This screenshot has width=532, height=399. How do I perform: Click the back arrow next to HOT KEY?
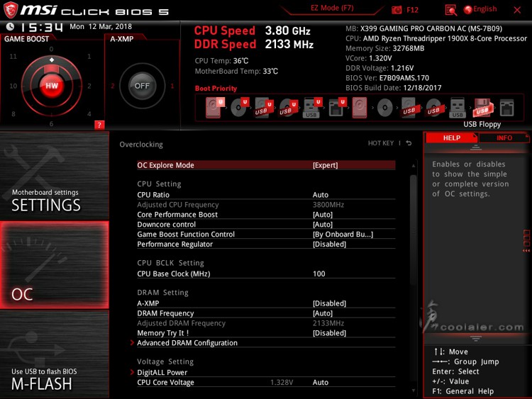coord(409,143)
